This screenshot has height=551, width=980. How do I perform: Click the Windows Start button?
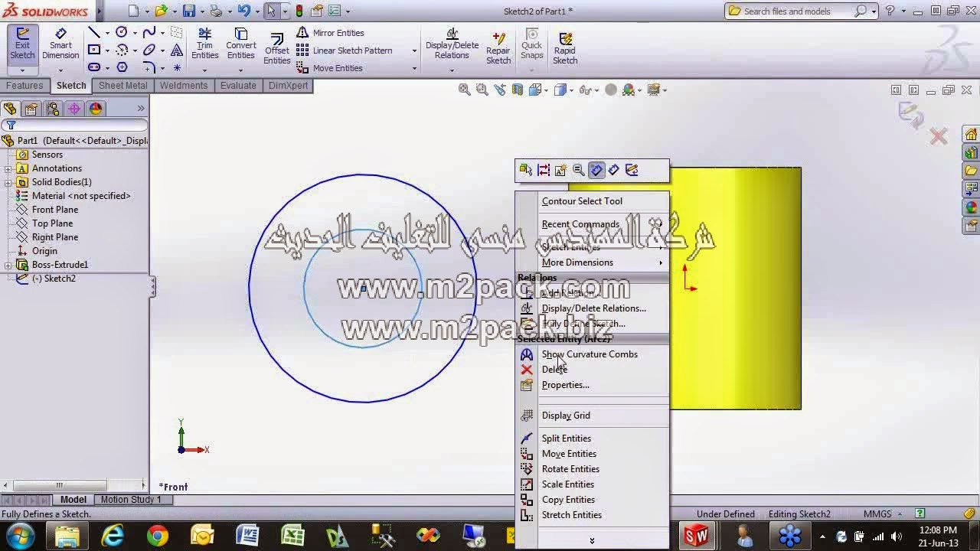click(x=20, y=536)
